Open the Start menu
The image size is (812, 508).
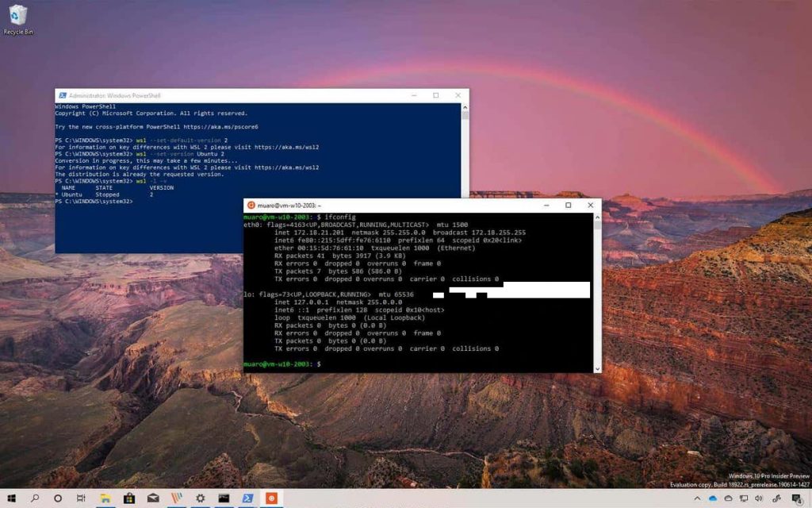12,498
